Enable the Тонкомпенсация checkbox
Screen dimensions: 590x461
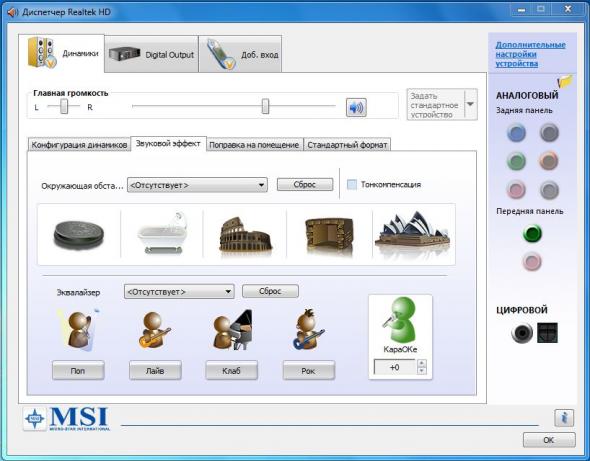click(x=352, y=184)
